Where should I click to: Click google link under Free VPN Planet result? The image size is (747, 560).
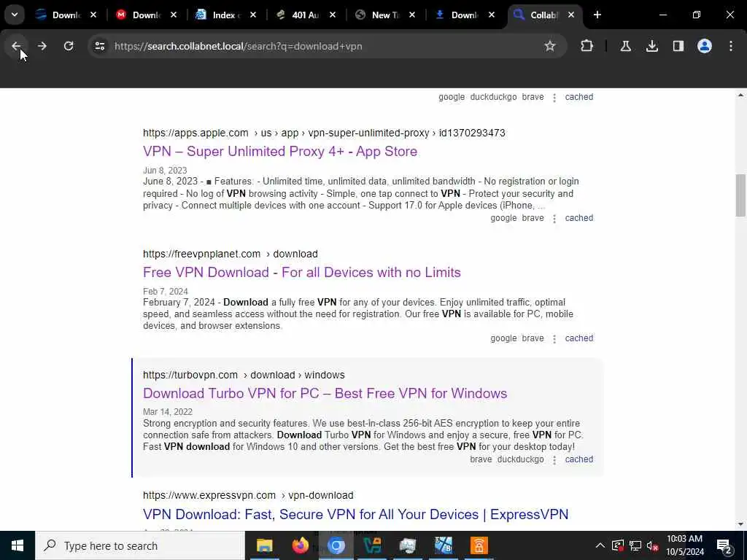coord(503,338)
